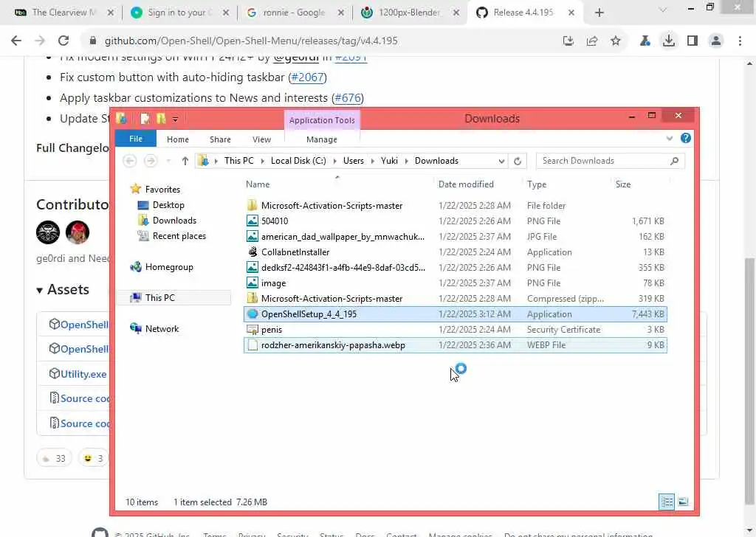Open the Manage ribbon tab
The width and height of the screenshot is (756, 537).
pyautogui.click(x=322, y=139)
